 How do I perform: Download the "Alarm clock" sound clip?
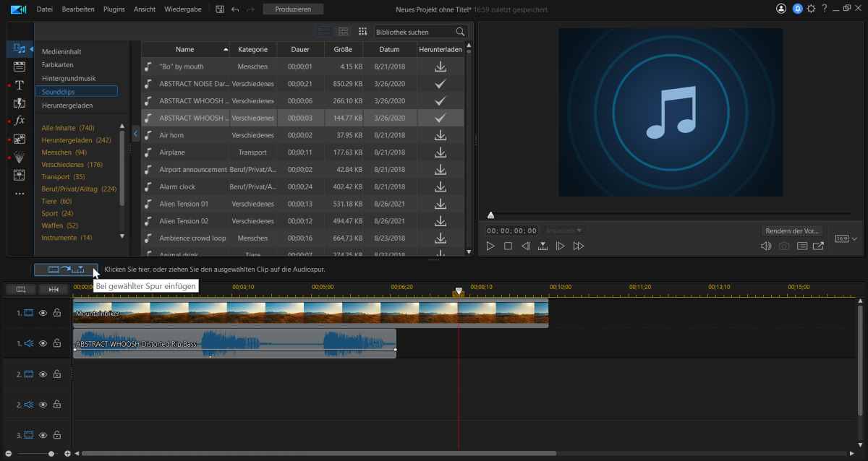pos(440,186)
